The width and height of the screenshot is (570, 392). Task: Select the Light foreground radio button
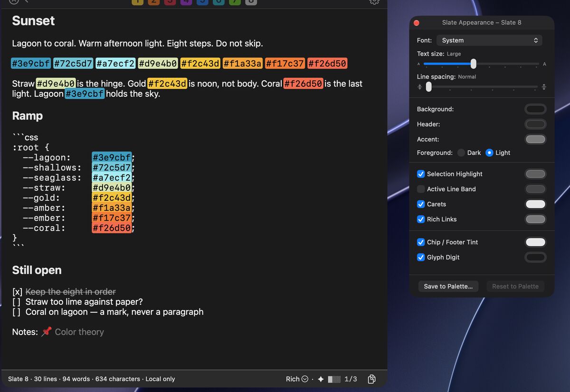(x=489, y=153)
